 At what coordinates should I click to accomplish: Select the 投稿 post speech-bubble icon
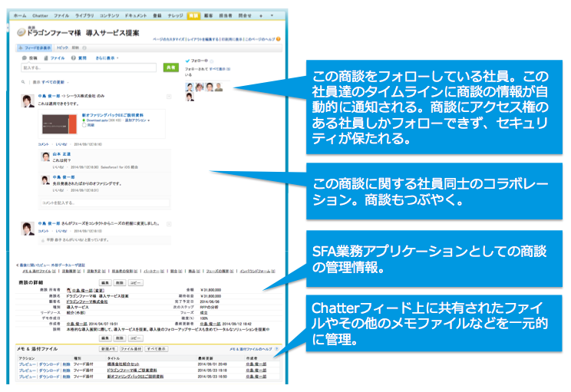25,58
